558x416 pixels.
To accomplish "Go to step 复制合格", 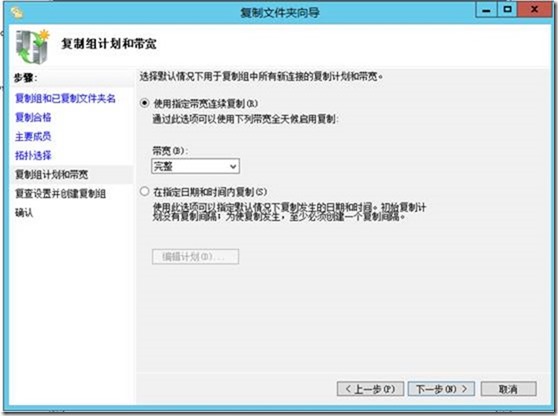I will tap(33, 117).
